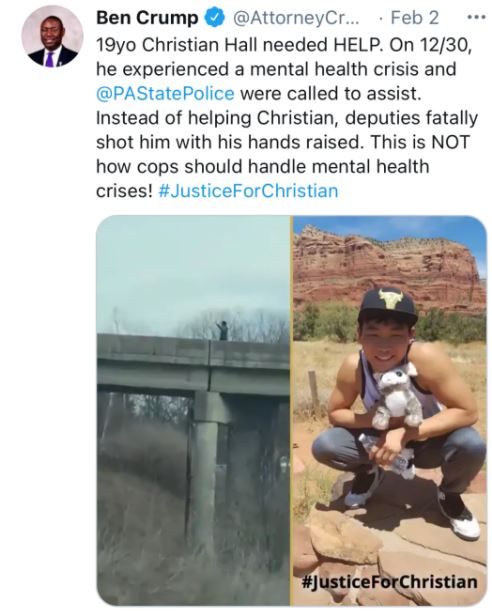Image resolution: width=492 pixels, height=611 pixels.
Task: Click the #JusticeForChristian caption on photo
Action: [x=390, y=582]
